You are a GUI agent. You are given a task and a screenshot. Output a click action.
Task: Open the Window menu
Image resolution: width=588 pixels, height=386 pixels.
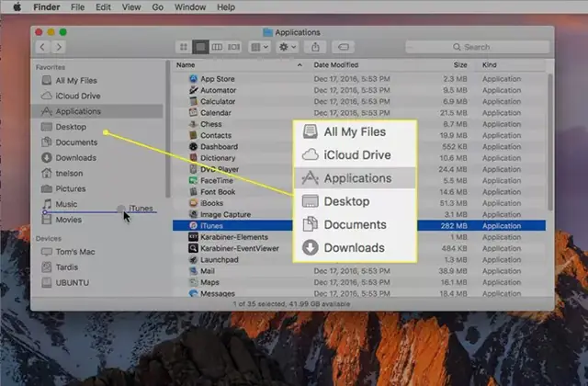point(190,7)
